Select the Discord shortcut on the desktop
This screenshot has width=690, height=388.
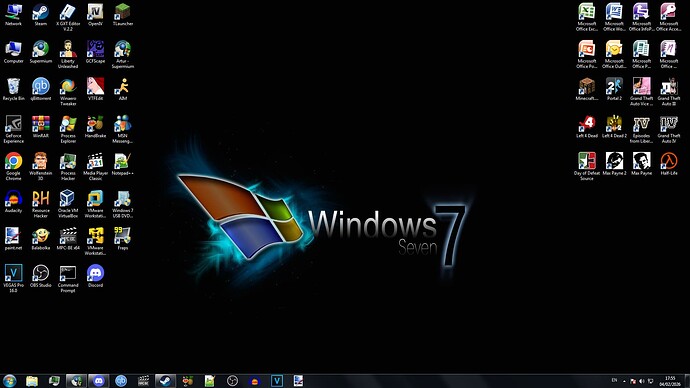95,276
